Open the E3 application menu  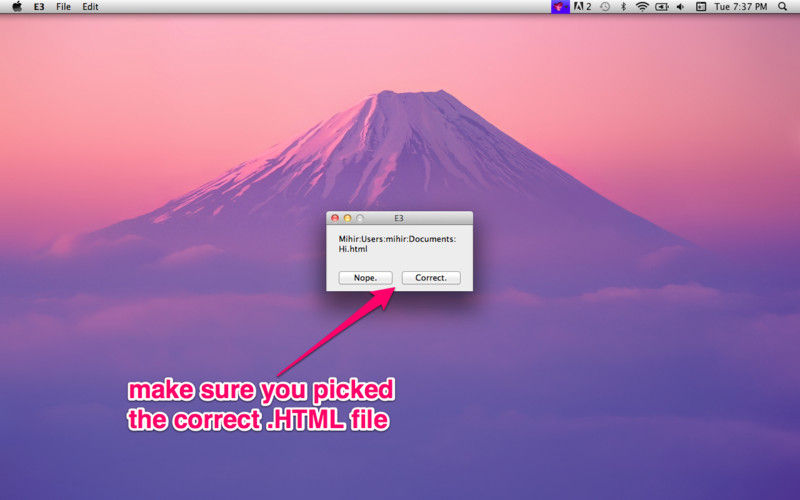click(x=39, y=7)
